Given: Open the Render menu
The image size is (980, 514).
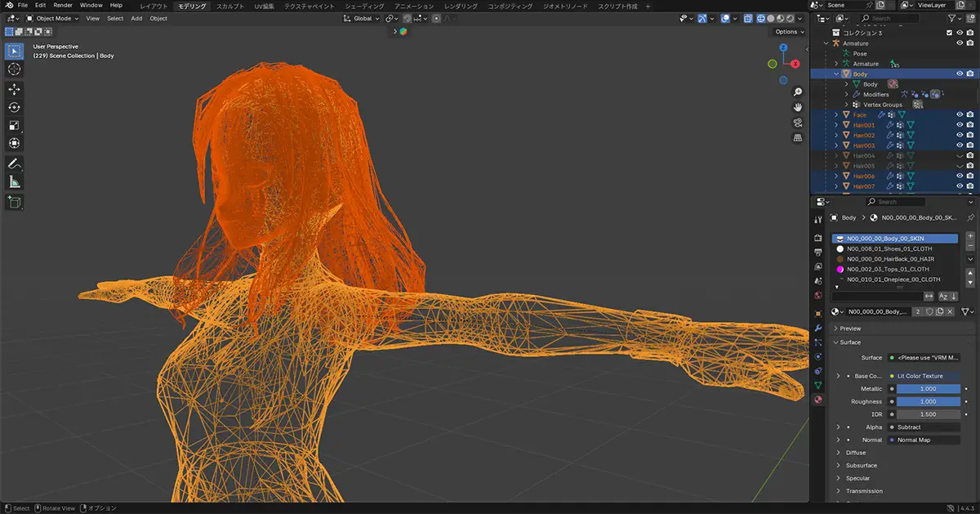Looking at the screenshot, I should (x=63, y=5).
